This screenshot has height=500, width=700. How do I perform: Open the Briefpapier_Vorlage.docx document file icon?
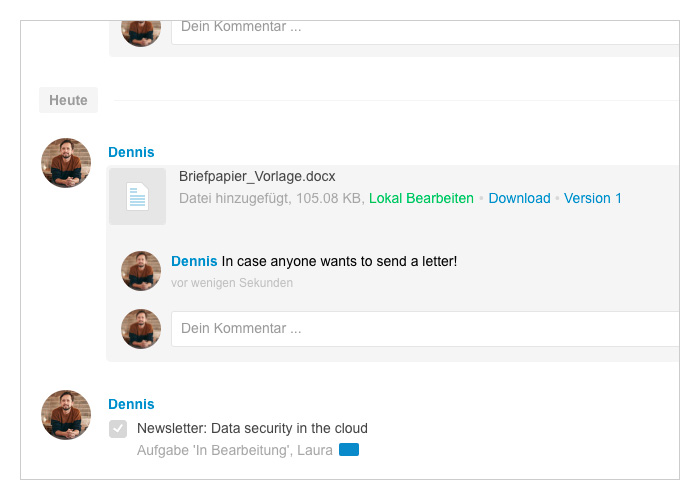(138, 196)
